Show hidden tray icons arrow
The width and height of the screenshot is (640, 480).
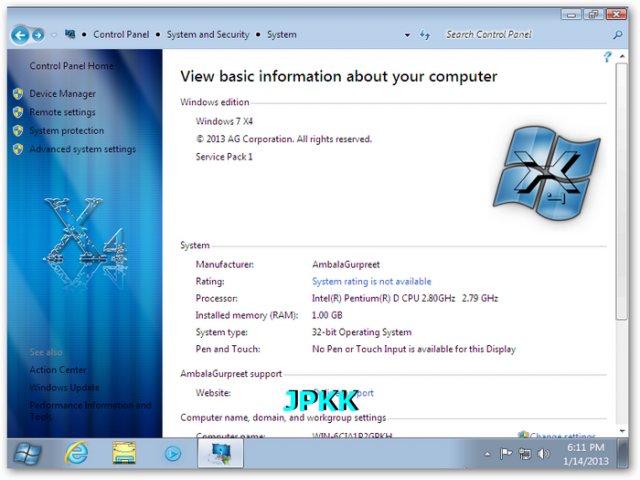click(x=487, y=454)
